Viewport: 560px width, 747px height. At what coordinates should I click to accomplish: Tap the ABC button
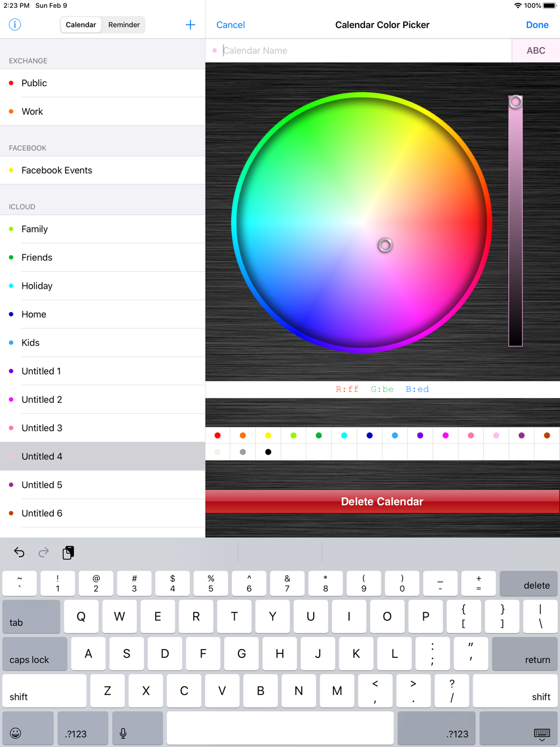click(x=536, y=50)
